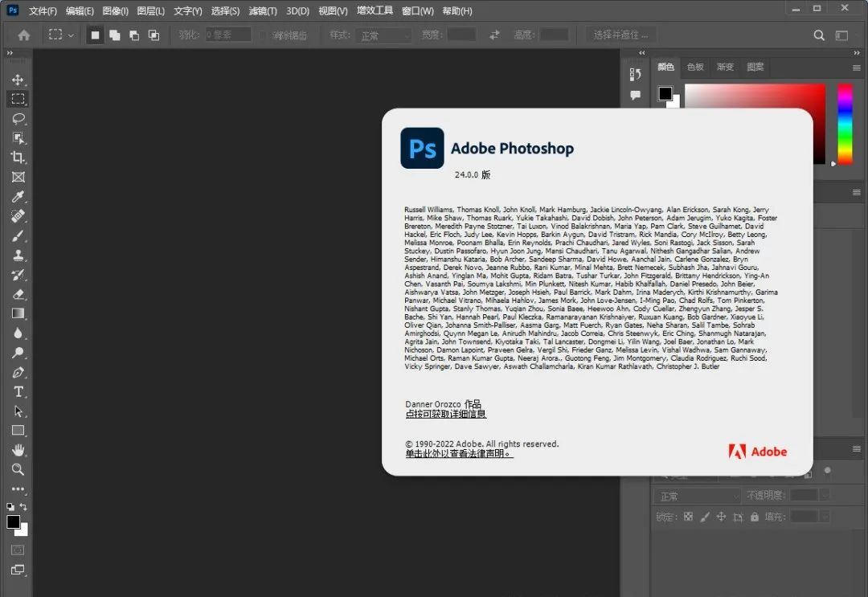
Task: Select the Horizontal Type tool
Action: [18, 392]
